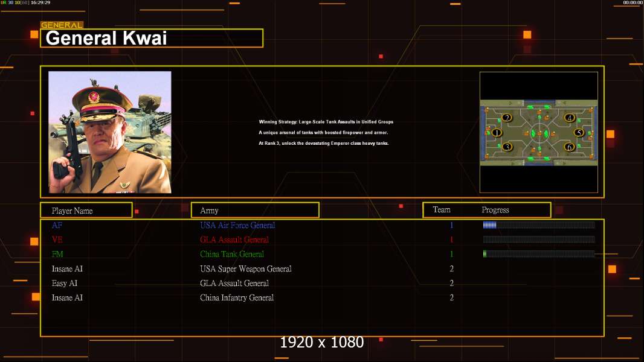Click start position 1 on the minimap
This screenshot has width=644, height=362.
point(497,132)
